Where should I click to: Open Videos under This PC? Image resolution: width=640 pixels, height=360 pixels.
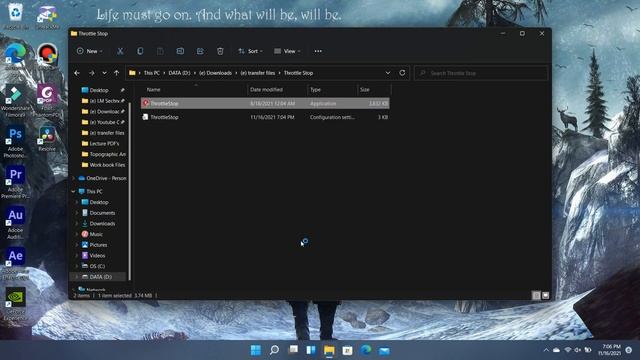(x=93, y=256)
